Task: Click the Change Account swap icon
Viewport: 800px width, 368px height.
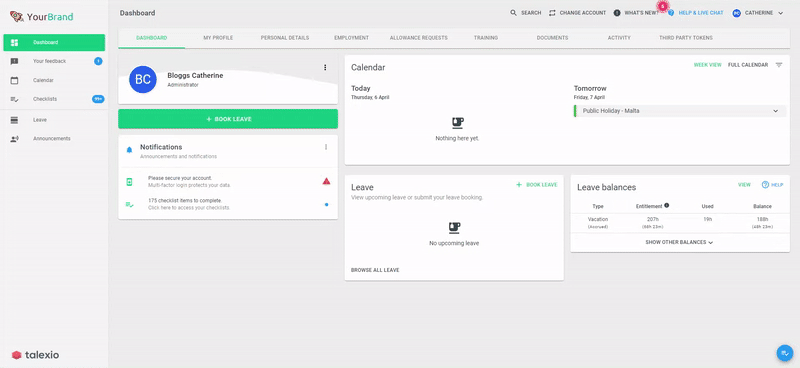Action: 552,13
